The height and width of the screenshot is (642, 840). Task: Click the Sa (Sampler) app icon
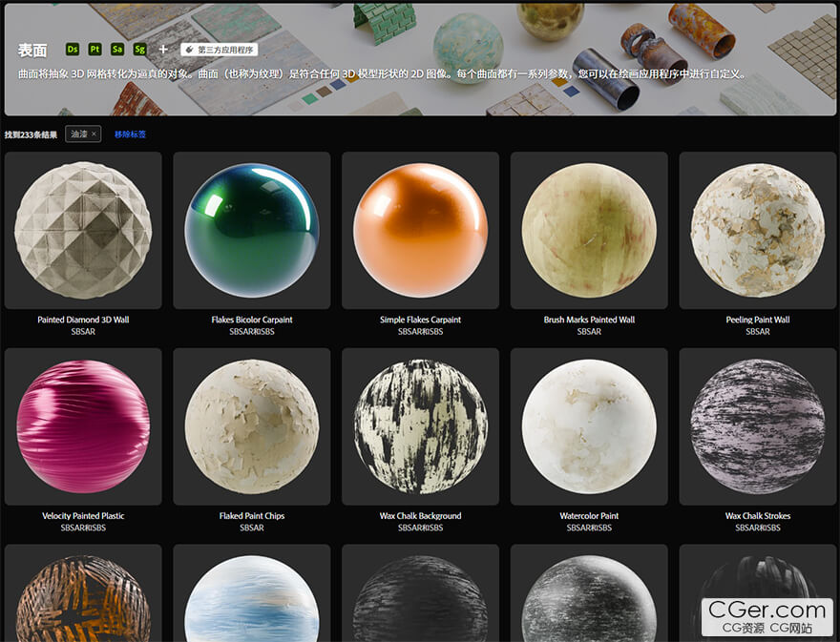pyautogui.click(x=117, y=50)
